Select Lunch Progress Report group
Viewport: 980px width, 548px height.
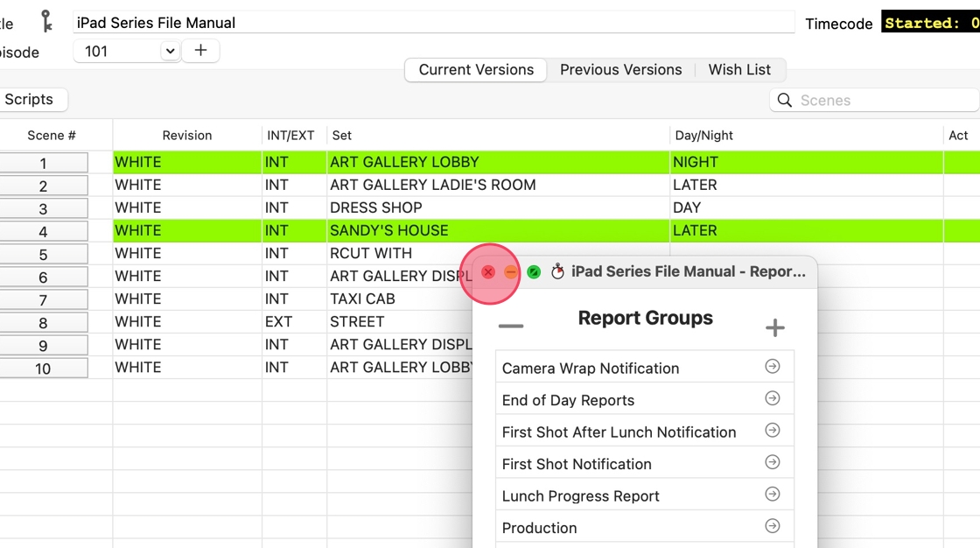[644, 495]
